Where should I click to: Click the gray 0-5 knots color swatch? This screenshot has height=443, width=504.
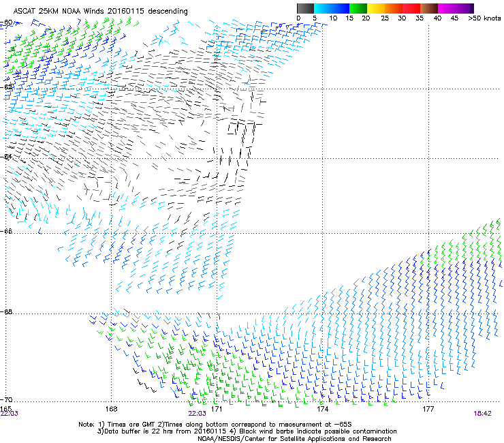305,8
